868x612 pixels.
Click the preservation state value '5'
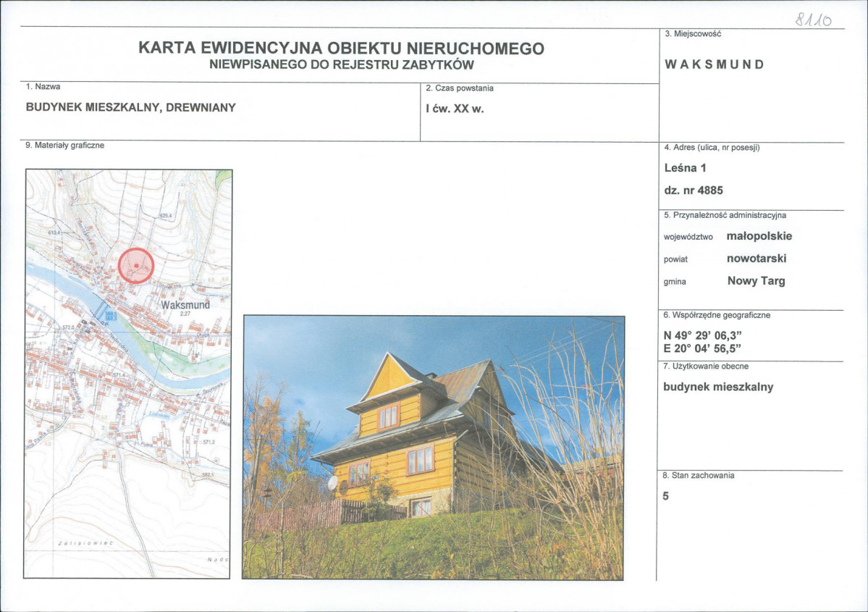pos(665,496)
